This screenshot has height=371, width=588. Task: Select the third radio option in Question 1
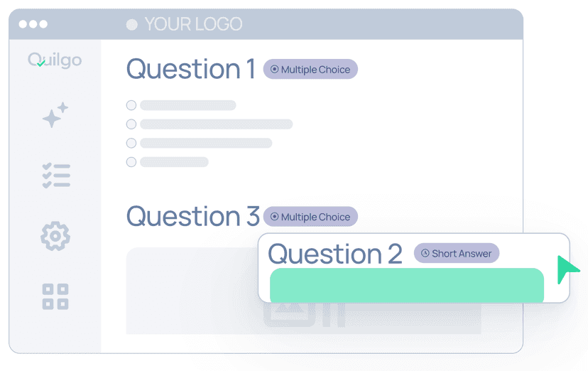pos(131,143)
